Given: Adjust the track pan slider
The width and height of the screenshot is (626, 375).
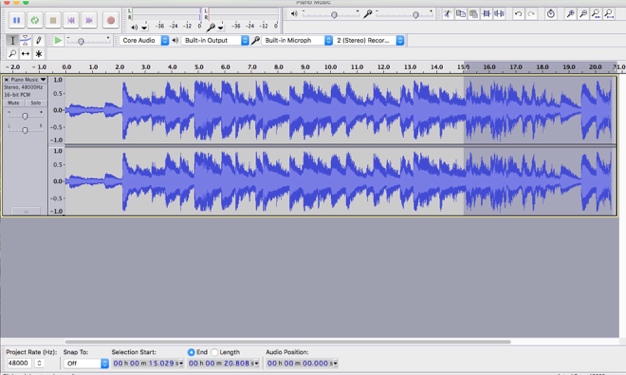Looking at the screenshot, I should [x=25, y=130].
